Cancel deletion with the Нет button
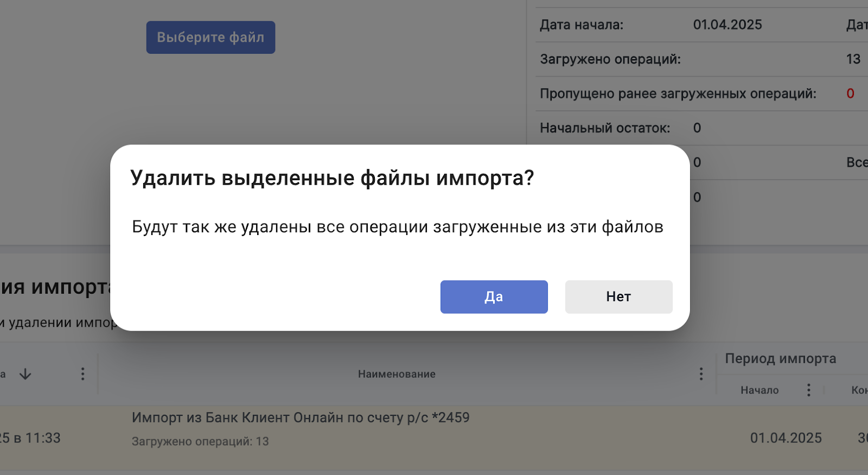Screen dimensions: 868x475 618,296
